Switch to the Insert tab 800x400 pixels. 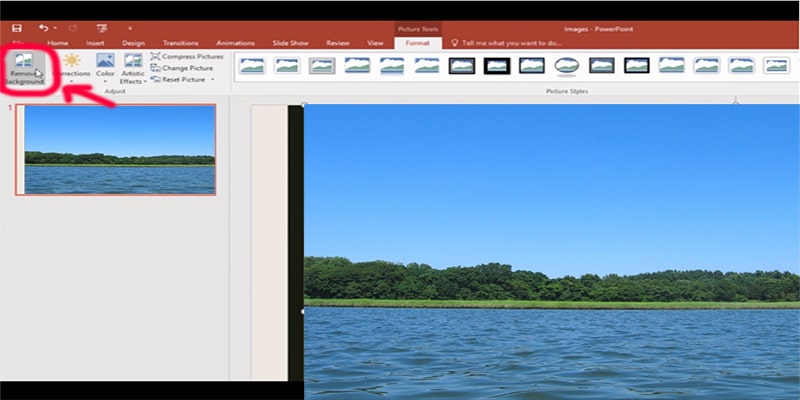95,43
